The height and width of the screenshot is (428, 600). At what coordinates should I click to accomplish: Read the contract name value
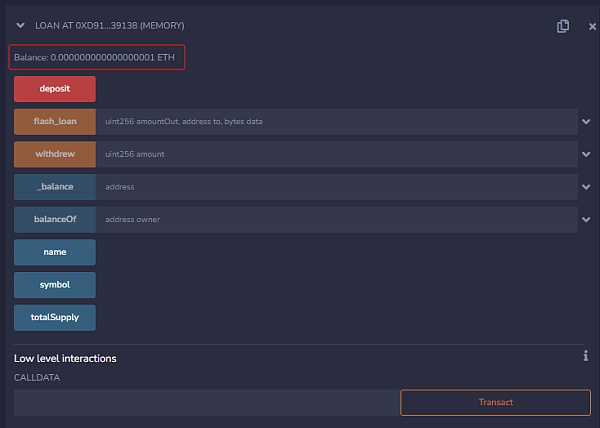coord(55,252)
